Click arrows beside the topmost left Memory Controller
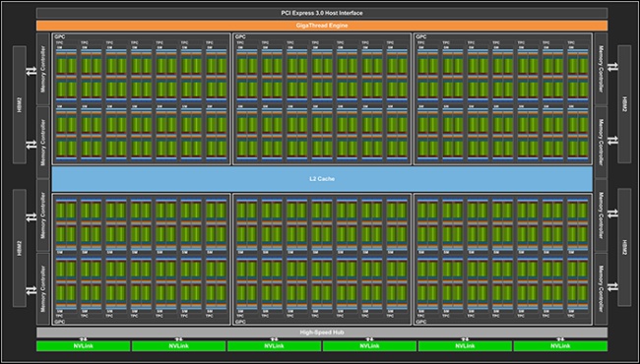Image resolution: width=640 pixels, height=364 pixels. (x=32, y=72)
